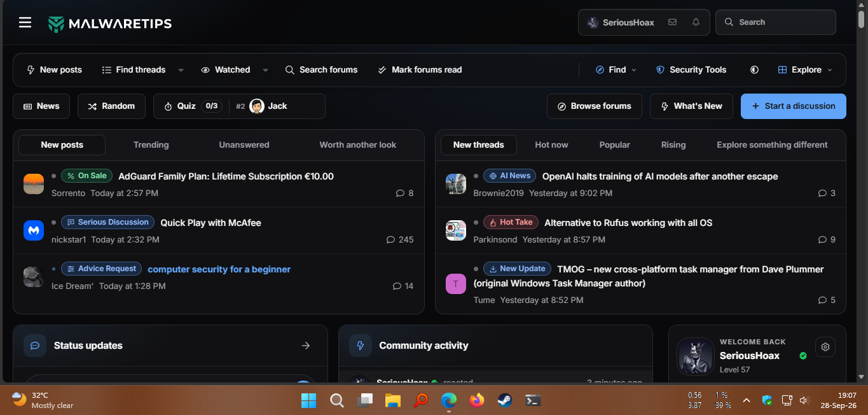Select Explore something different tab
Image resolution: width=868 pixels, height=415 pixels.
pos(772,145)
